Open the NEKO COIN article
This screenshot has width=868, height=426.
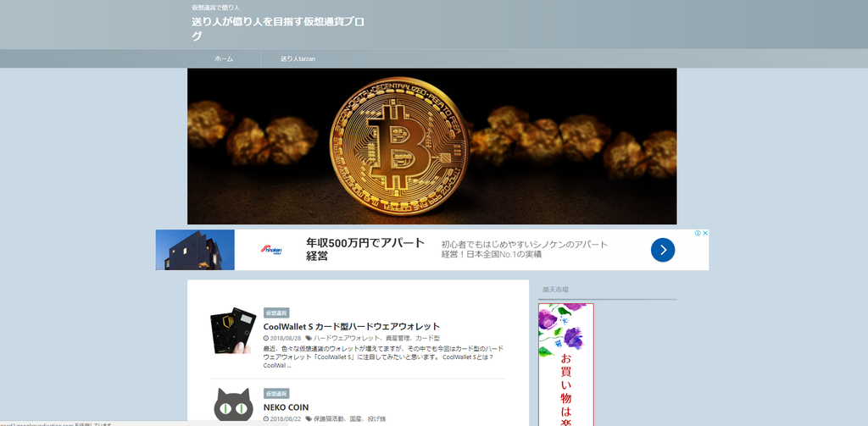pyautogui.click(x=287, y=407)
